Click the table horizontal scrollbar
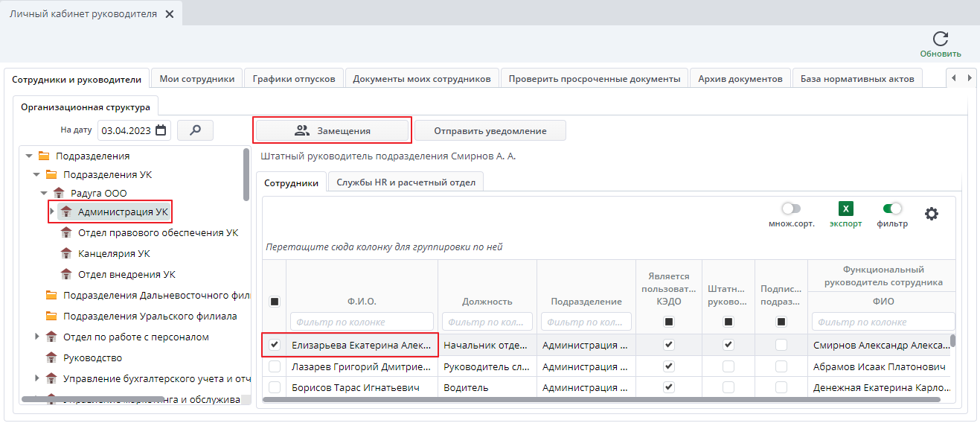Viewport: 980px width, 426px height. point(601,400)
